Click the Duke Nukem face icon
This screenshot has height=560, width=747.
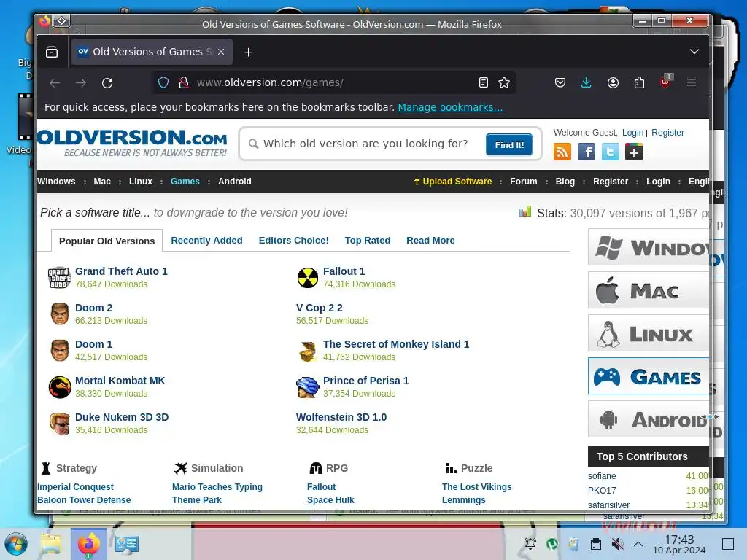[x=60, y=424]
